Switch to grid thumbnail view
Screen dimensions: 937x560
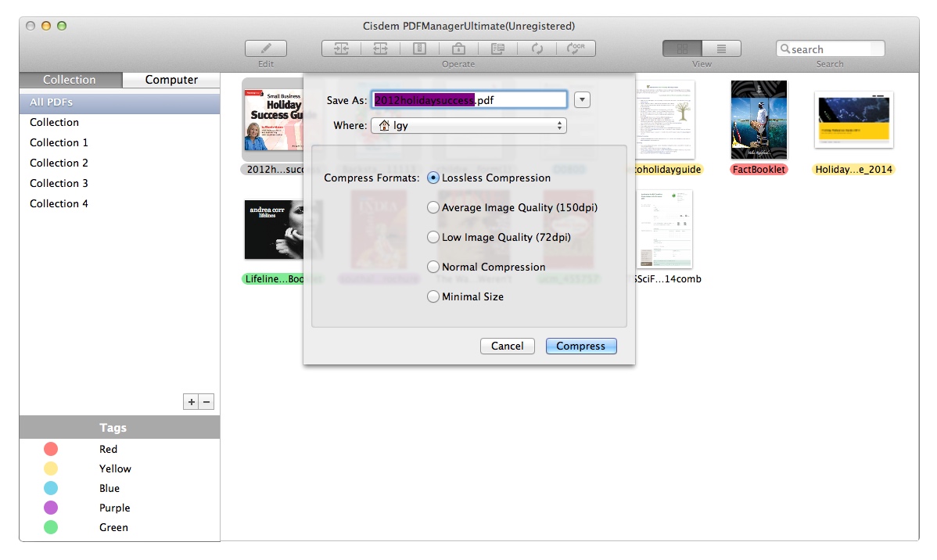point(682,48)
